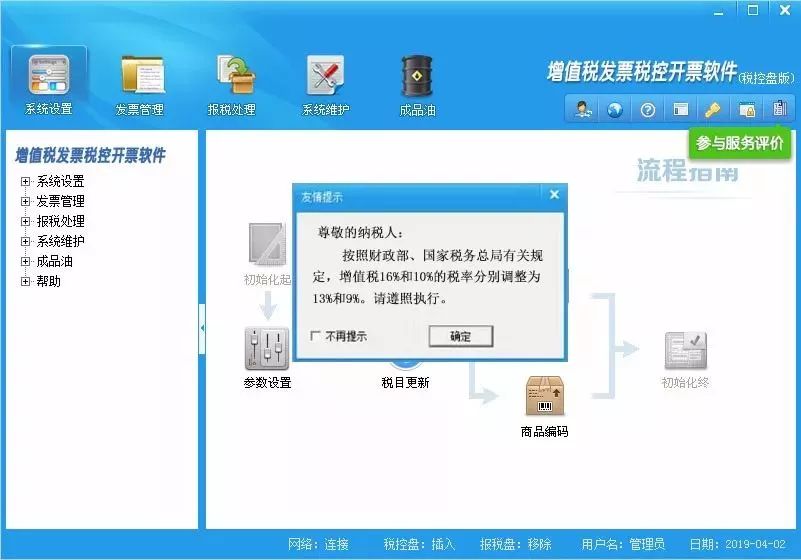Click the golden key icon
The width and height of the screenshot is (801, 560).
pos(711,110)
